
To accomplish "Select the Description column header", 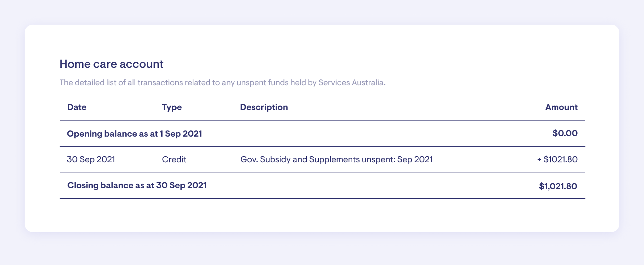I will (264, 107).
